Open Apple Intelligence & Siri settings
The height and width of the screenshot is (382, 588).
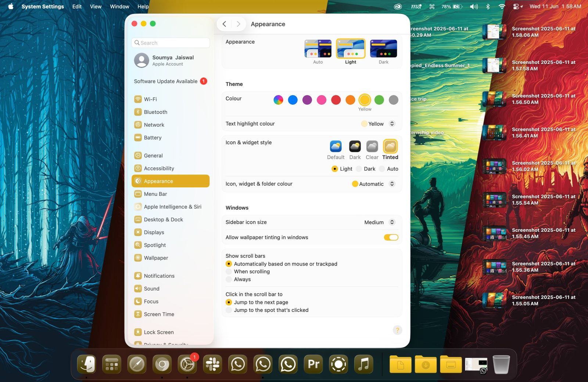tap(171, 207)
